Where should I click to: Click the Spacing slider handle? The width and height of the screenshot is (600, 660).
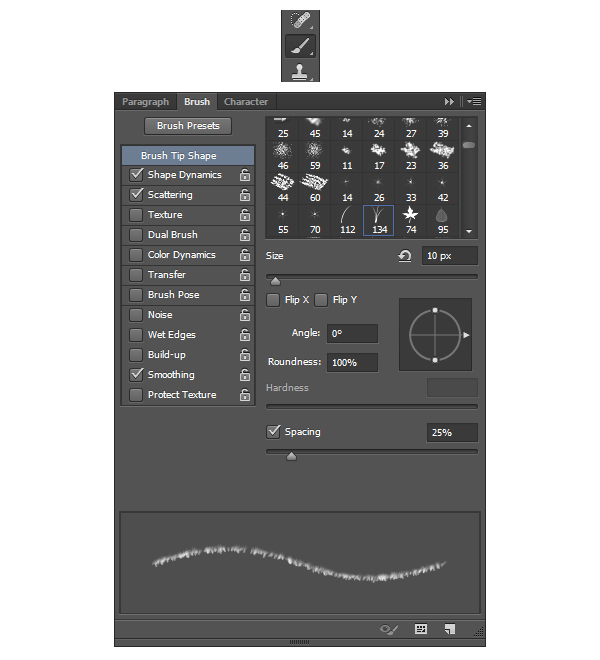coord(291,456)
